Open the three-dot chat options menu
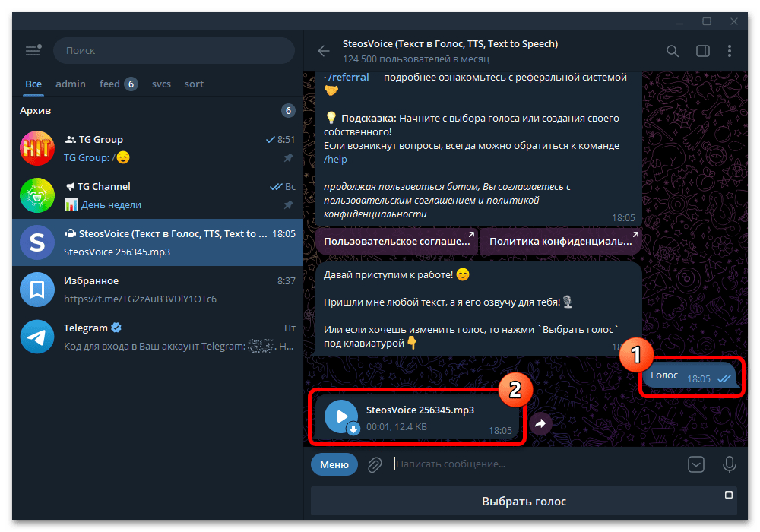The image size is (760, 532). coord(730,51)
